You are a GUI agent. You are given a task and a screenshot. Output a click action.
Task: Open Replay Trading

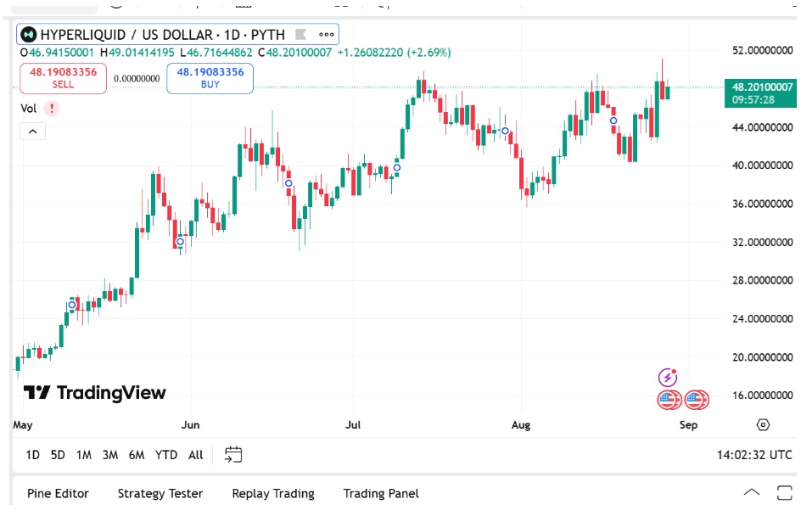click(272, 493)
